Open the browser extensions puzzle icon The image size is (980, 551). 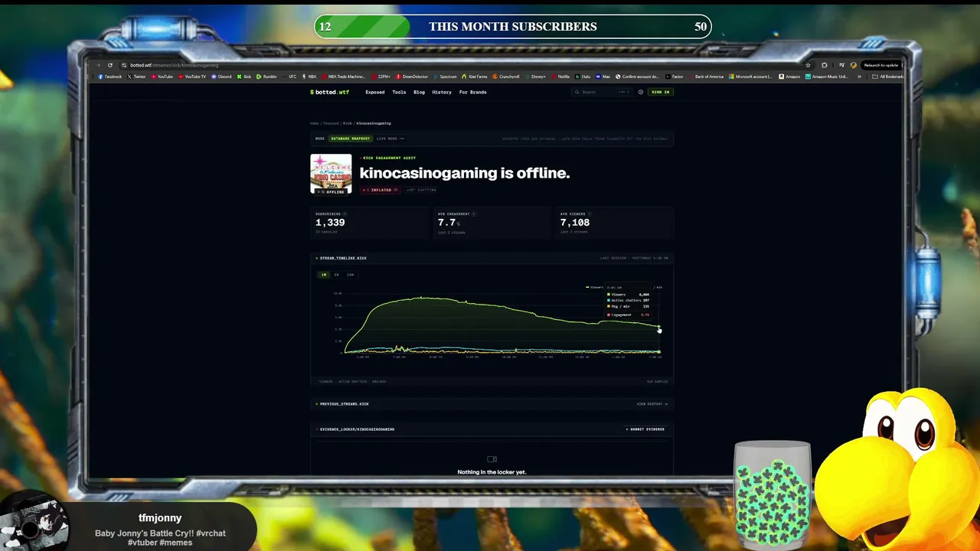pos(824,65)
